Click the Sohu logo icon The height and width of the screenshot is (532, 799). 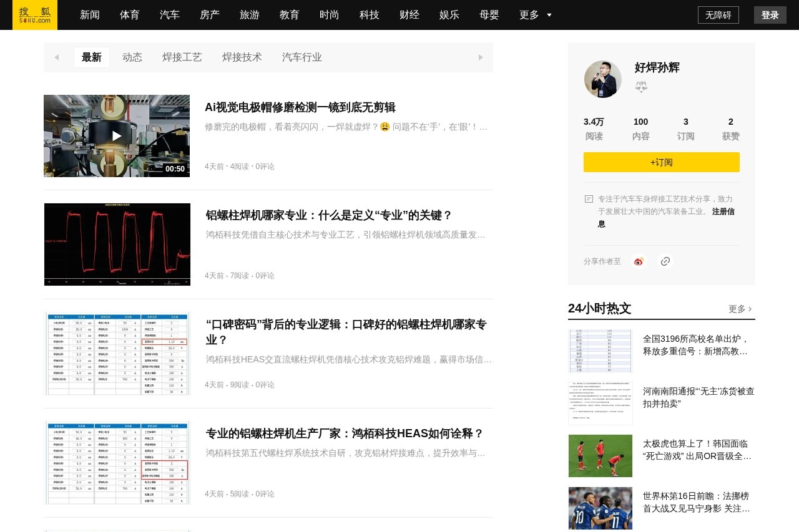[35, 15]
